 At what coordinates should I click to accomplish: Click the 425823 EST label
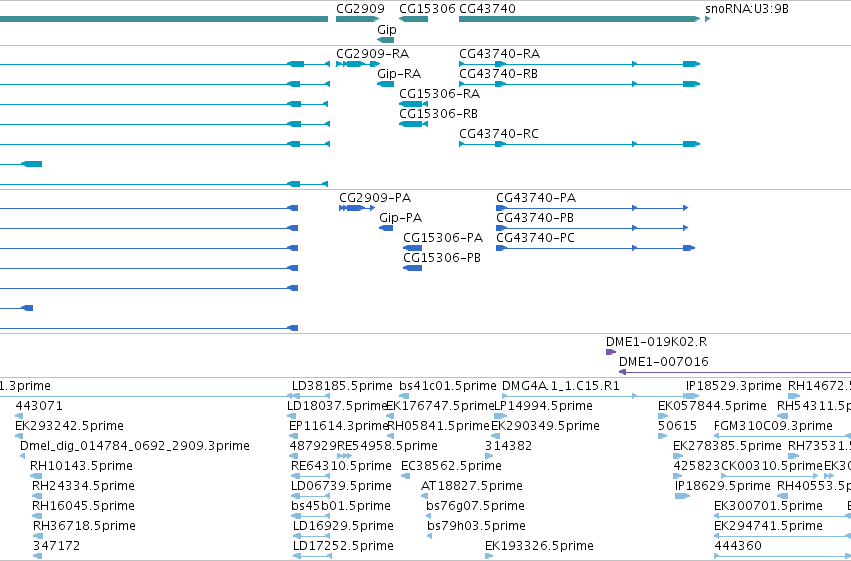[697, 466]
